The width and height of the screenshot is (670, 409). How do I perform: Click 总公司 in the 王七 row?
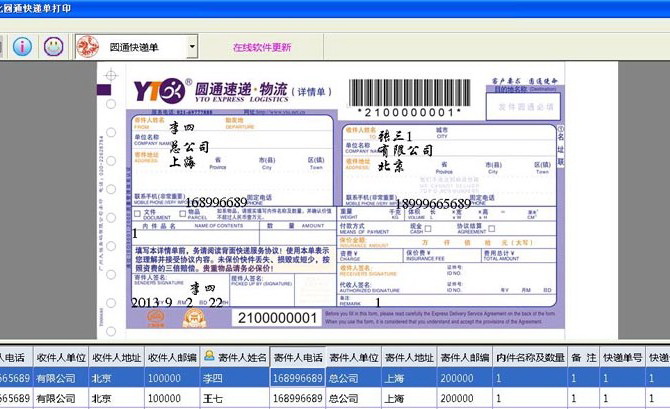(x=353, y=398)
